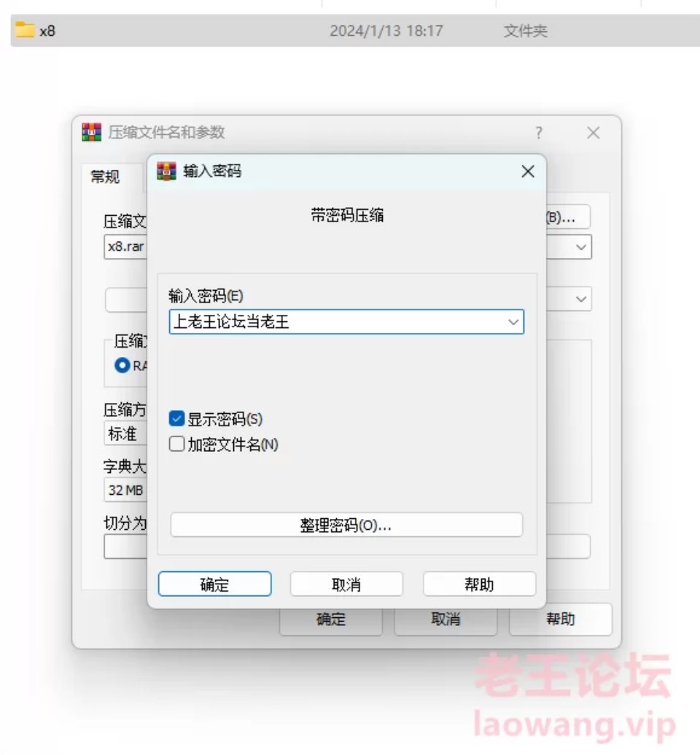
Task: Expand the password field dropdown arrow
Action: click(x=513, y=321)
